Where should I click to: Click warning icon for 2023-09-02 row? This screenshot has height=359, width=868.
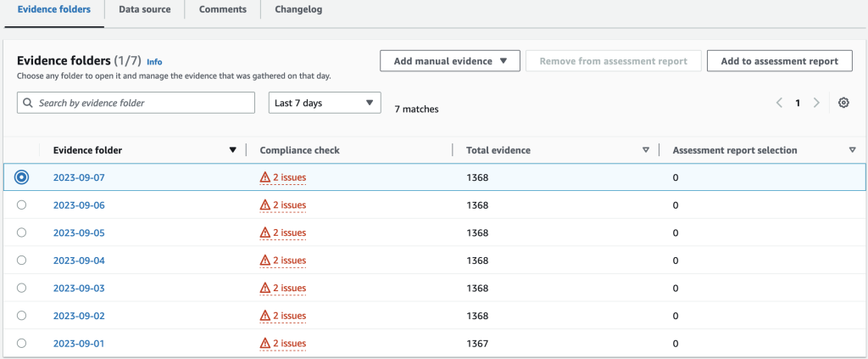[265, 316]
